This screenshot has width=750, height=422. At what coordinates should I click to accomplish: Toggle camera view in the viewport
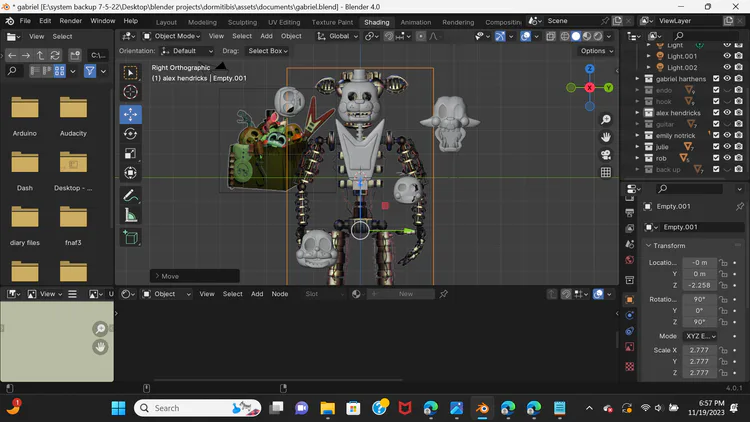click(x=606, y=155)
